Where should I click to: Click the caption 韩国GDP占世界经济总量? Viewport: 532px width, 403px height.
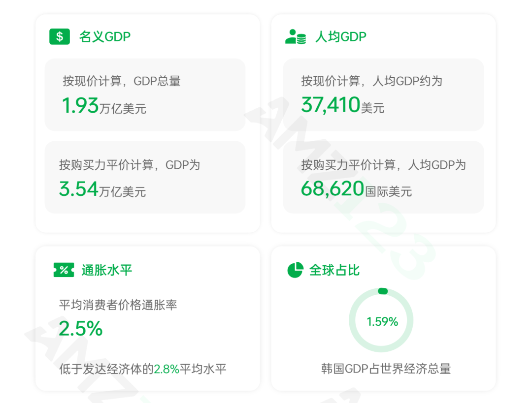click(386, 369)
